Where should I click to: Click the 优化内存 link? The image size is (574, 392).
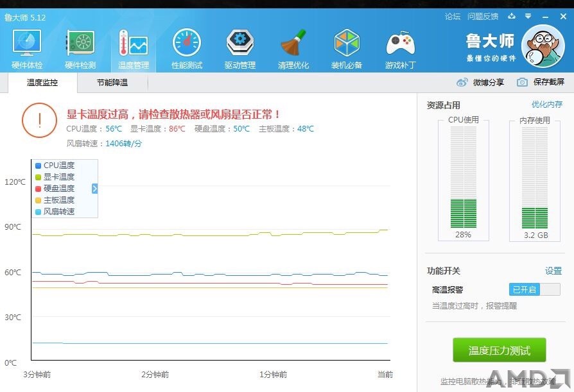[547, 105]
